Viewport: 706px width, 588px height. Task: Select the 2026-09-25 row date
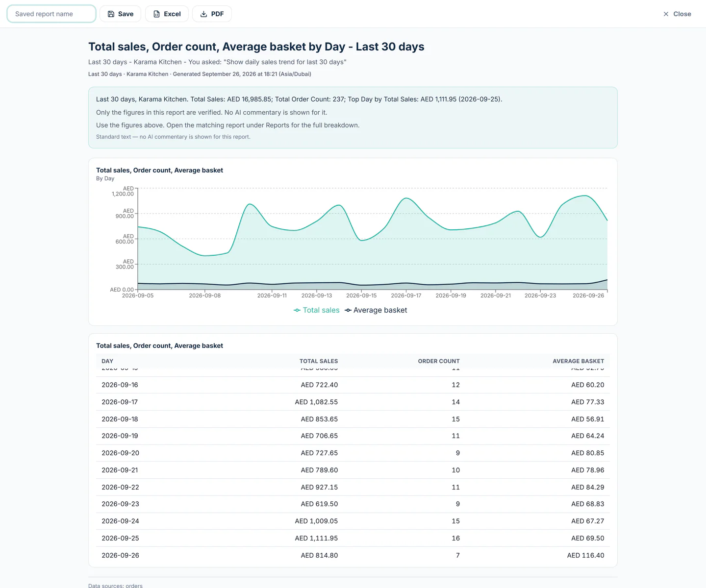[x=120, y=539]
